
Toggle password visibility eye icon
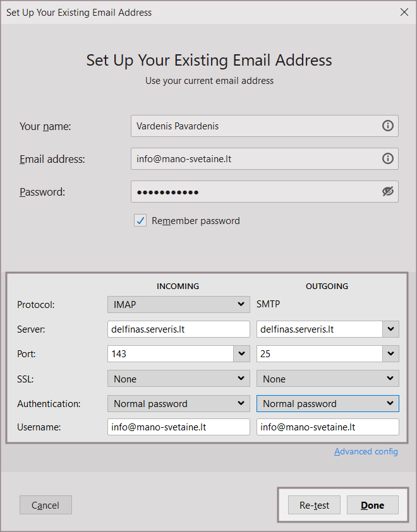388,192
